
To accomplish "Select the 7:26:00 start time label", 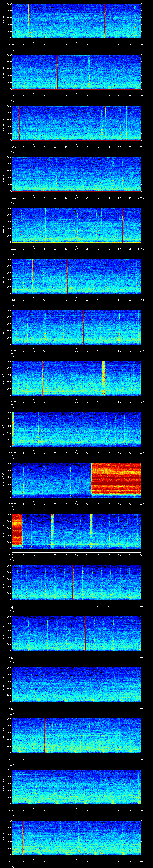I will [x=12, y=555].
